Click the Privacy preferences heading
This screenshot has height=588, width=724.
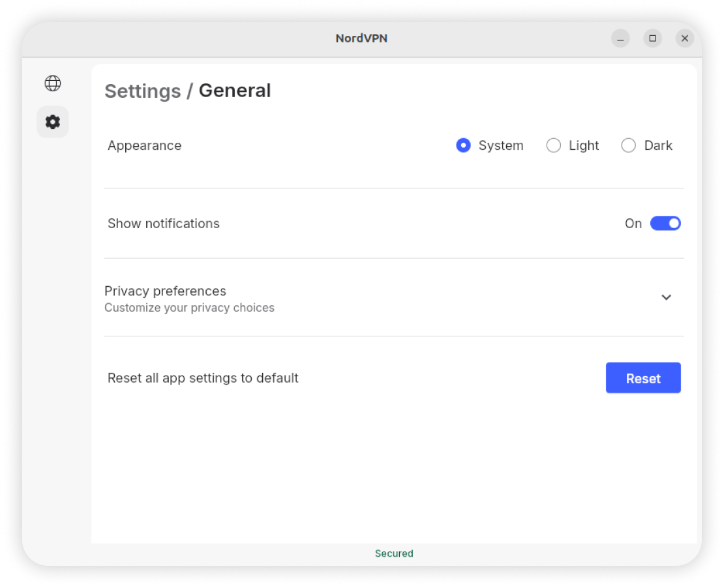pos(165,291)
